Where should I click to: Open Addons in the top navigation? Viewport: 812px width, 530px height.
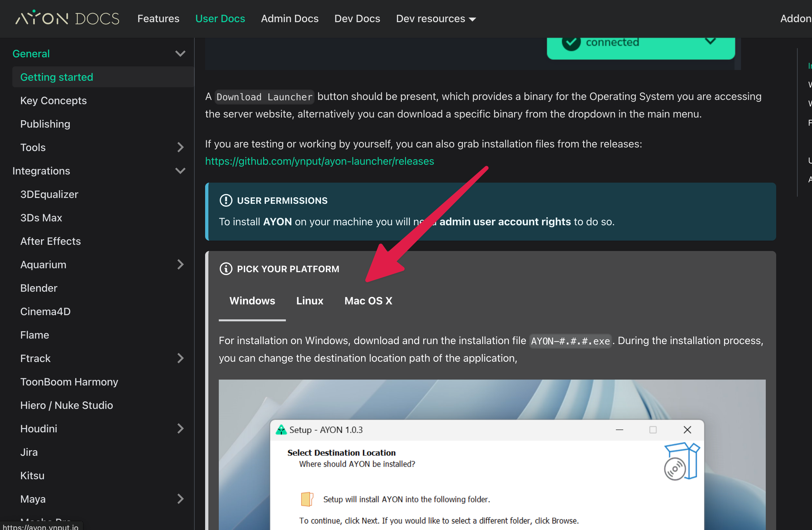click(796, 19)
